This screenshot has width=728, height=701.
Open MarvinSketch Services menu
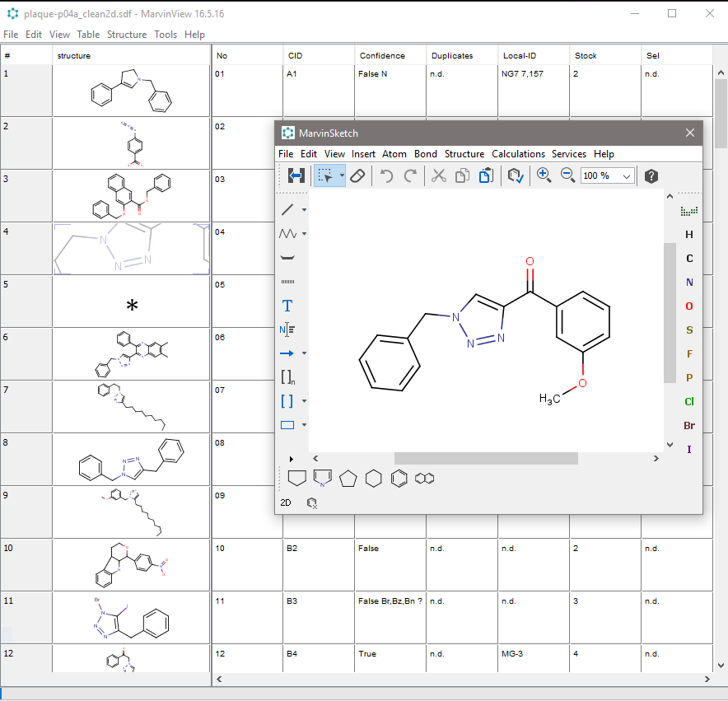tap(569, 154)
